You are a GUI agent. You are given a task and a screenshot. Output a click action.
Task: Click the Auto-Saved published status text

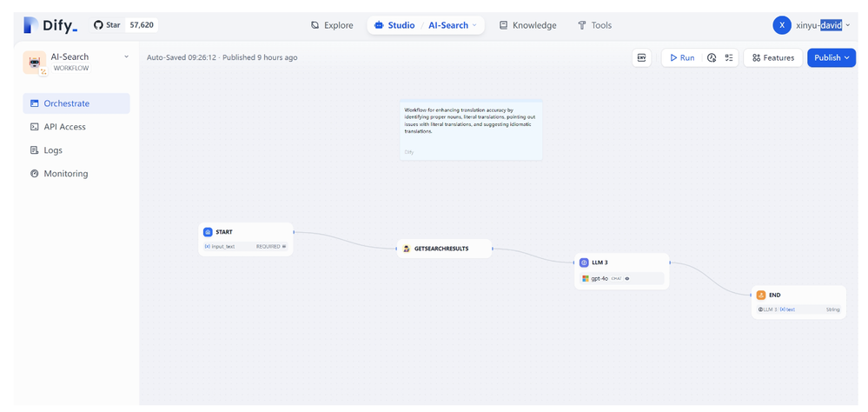222,57
